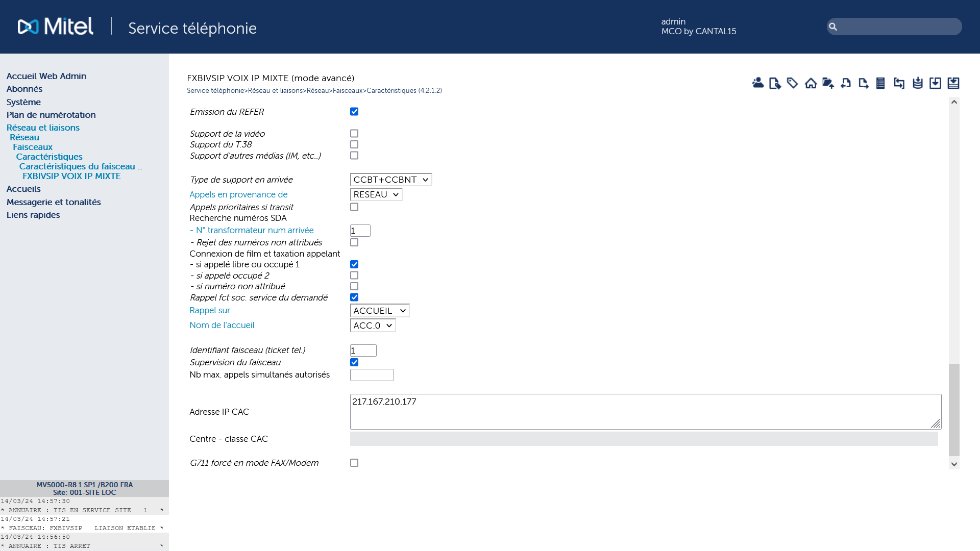
Task: Click the Adresse IP CAC input field
Action: 644,411
